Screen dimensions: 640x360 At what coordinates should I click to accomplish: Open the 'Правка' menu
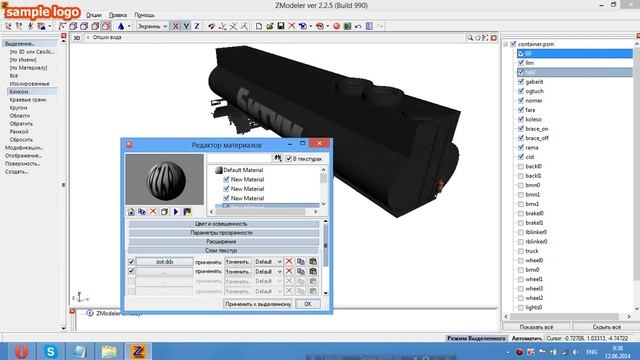click(x=118, y=15)
